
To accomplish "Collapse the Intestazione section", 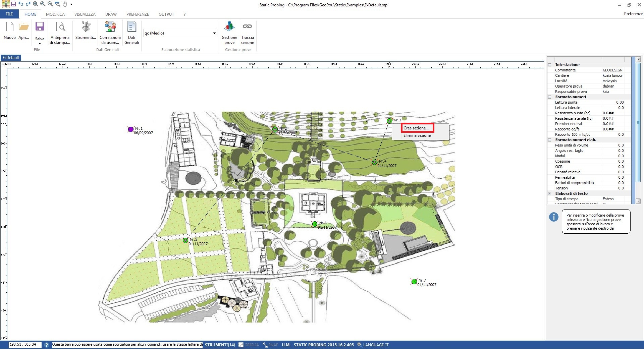I will (550, 65).
